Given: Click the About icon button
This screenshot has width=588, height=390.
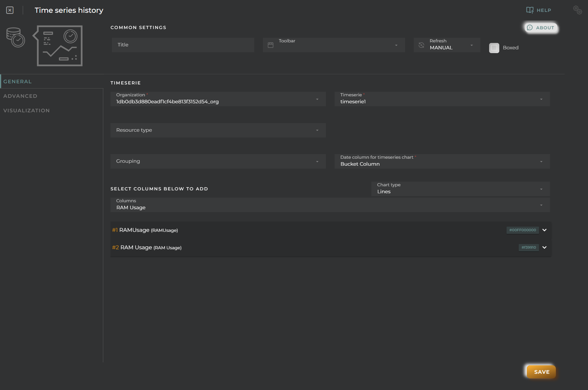Looking at the screenshot, I should 530,27.
